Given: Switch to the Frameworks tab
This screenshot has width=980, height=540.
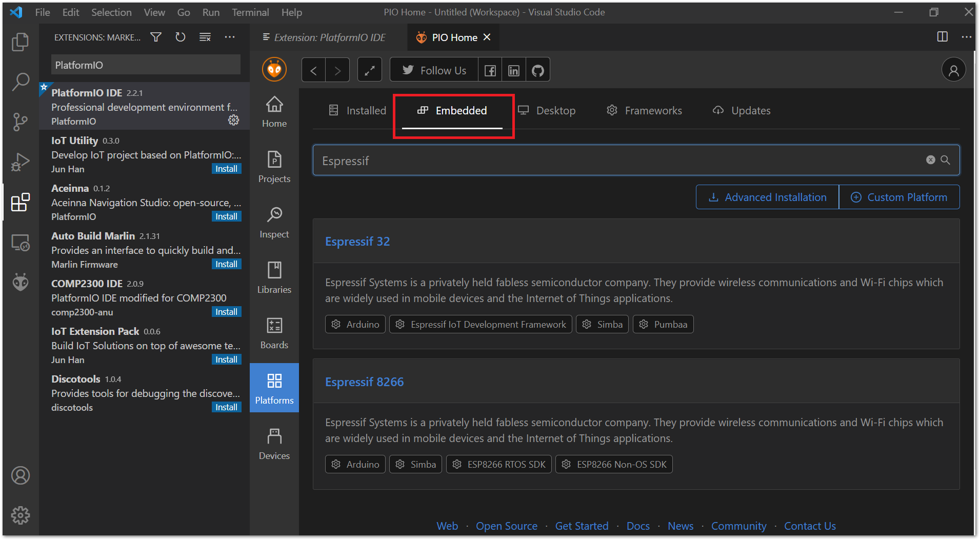Looking at the screenshot, I should pos(644,110).
